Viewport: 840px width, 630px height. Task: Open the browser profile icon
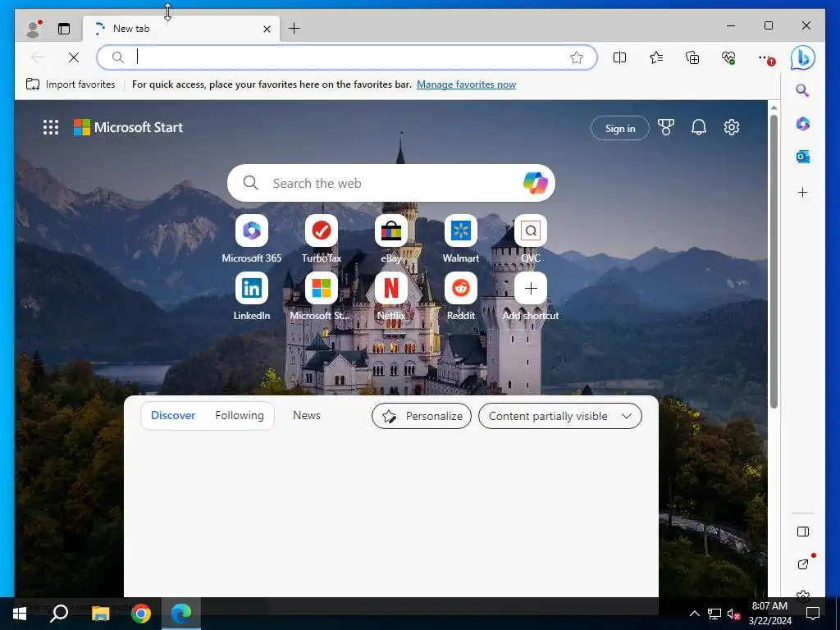point(34,29)
